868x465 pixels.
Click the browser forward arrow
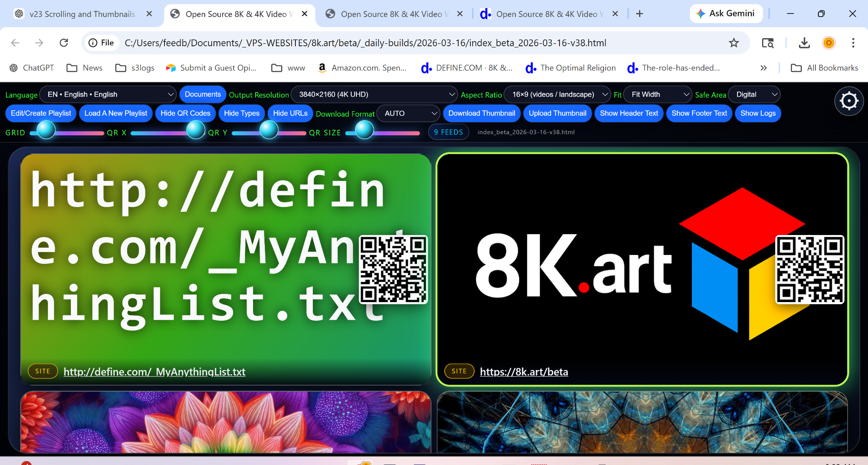[39, 43]
